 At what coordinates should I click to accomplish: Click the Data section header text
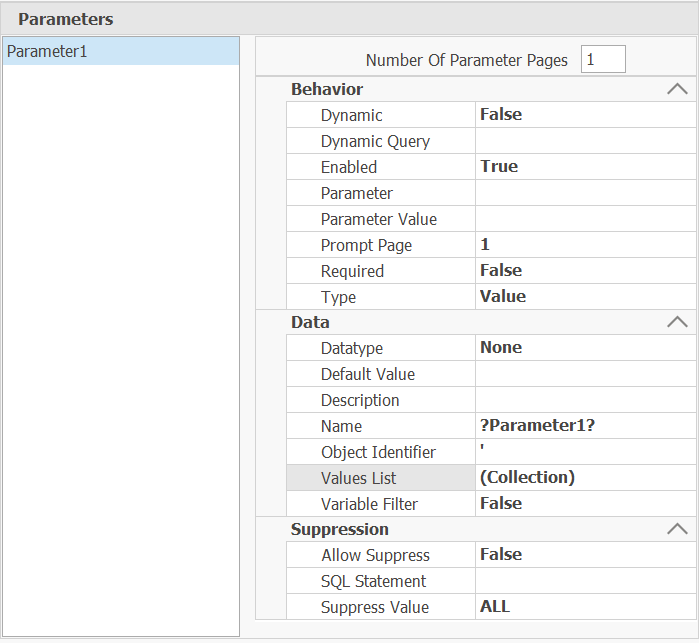(310, 322)
